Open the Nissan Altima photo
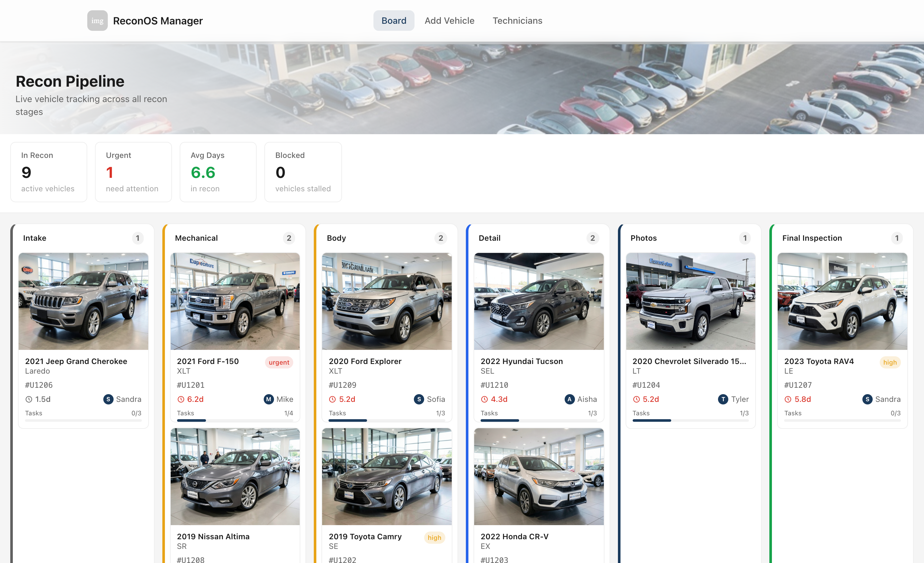This screenshot has height=563, width=924. pos(235,477)
